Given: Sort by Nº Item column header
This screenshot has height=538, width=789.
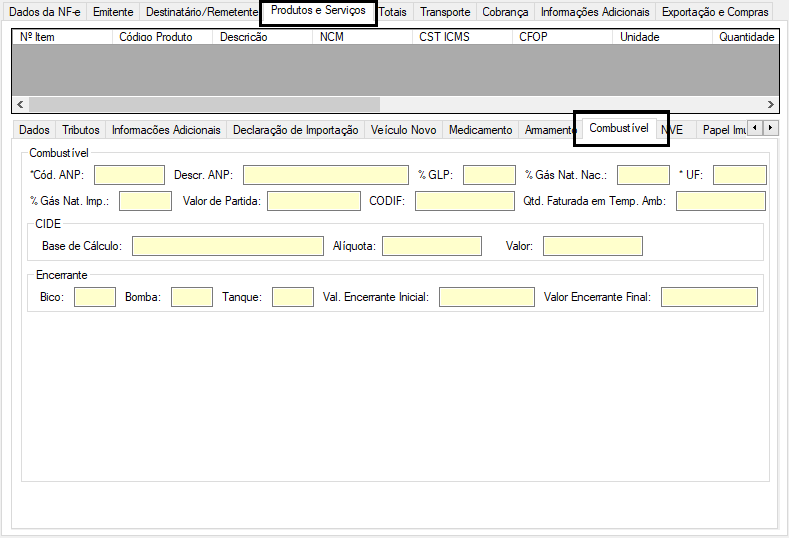Looking at the screenshot, I should pyautogui.click(x=62, y=37).
